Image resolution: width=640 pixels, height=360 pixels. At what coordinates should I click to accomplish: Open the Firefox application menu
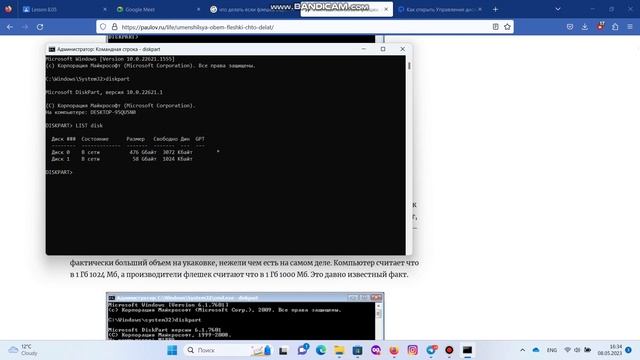click(x=630, y=27)
